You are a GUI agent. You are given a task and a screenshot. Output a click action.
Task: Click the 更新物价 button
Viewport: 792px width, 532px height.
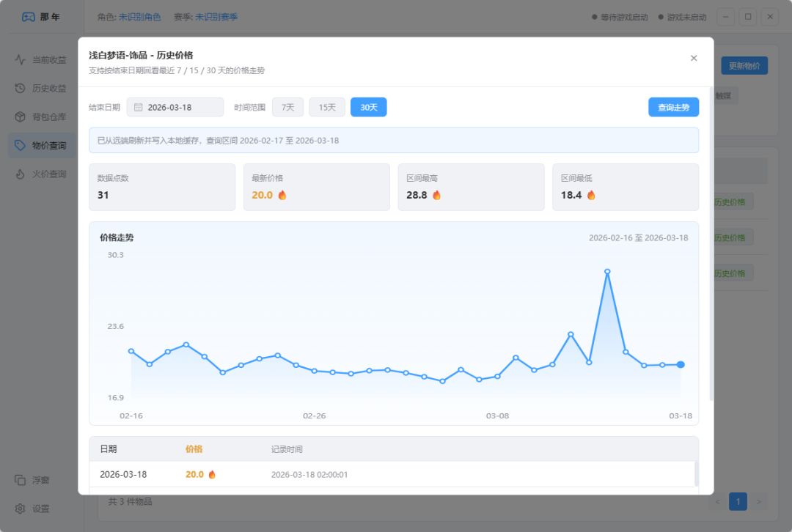[x=744, y=65]
